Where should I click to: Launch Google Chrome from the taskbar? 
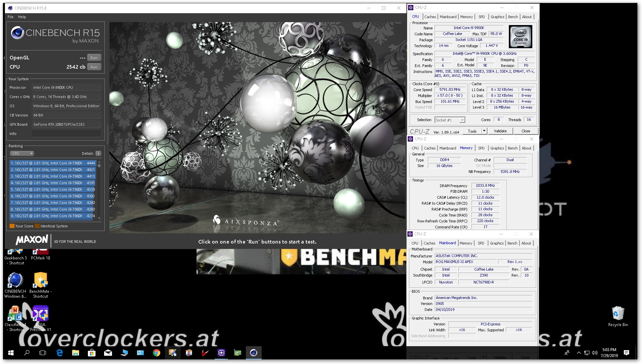click(x=157, y=353)
